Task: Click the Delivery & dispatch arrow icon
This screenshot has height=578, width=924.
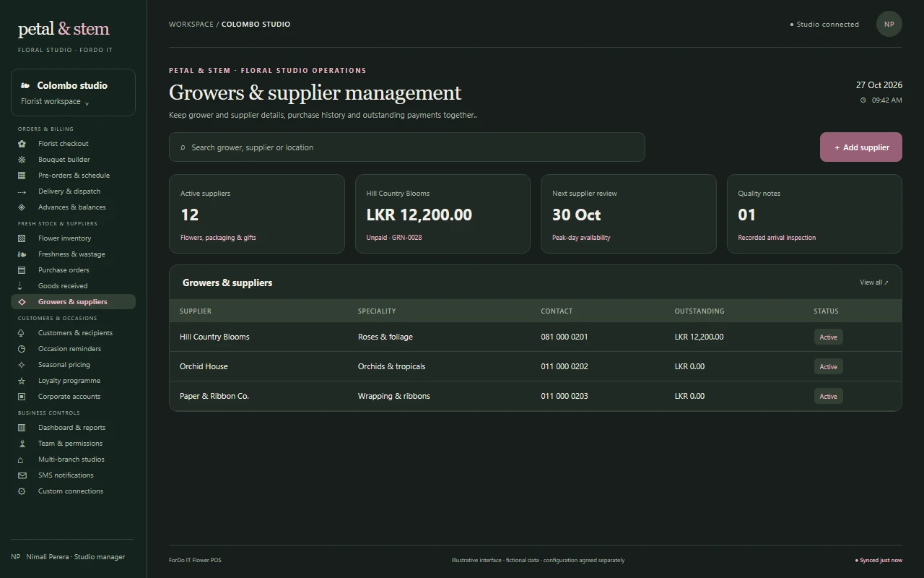Action: point(22,191)
